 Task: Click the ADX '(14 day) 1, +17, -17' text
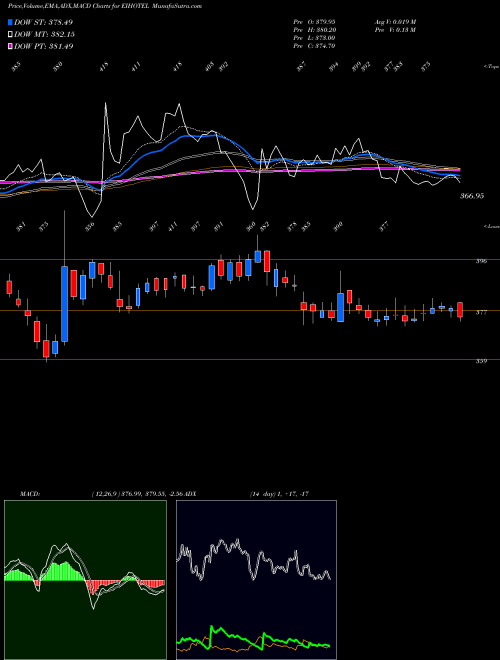pyautogui.click(x=280, y=494)
